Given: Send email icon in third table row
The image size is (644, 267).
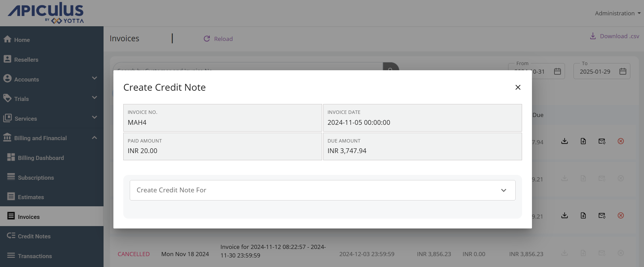Looking at the screenshot, I should click(x=602, y=216).
